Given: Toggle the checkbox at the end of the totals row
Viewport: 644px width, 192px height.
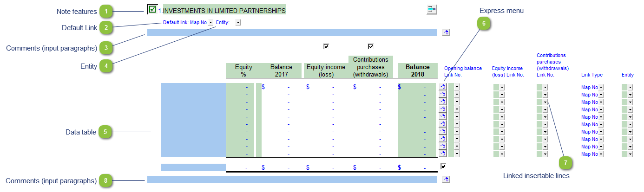Looking at the screenshot, I should pos(443,166).
